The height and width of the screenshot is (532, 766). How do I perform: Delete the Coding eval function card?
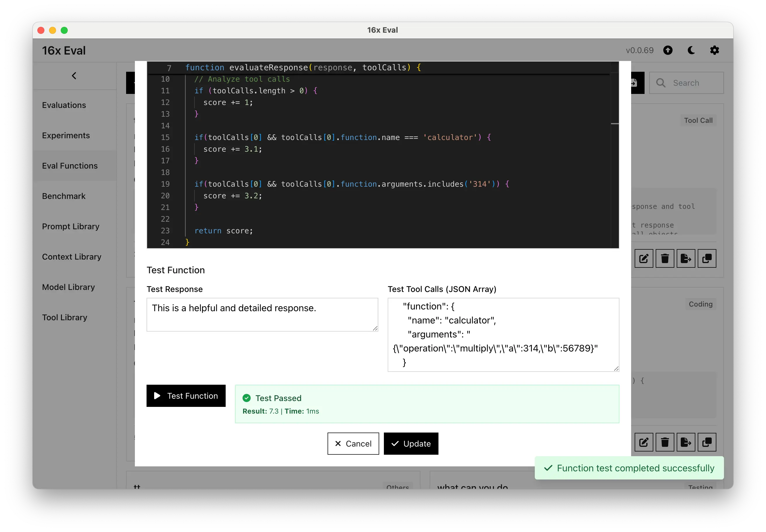pyautogui.click(x=665, y=442)
